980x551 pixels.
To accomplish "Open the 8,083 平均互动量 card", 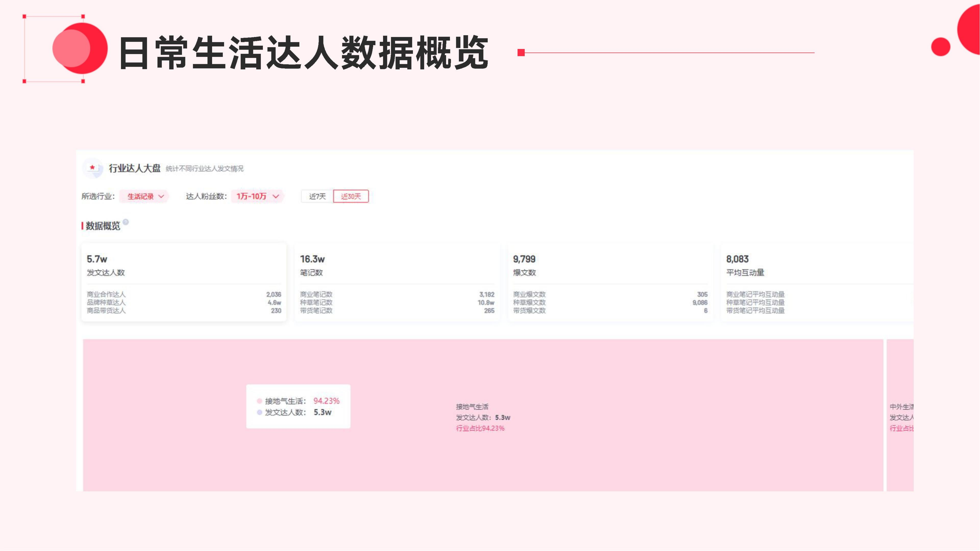I will 818,283.
